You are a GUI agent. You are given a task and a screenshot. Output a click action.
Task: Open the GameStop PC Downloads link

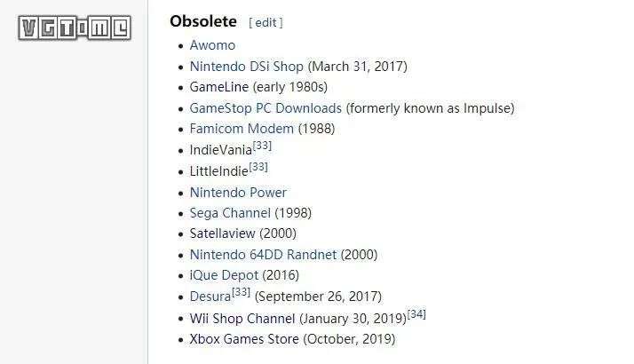click(265, 108)
